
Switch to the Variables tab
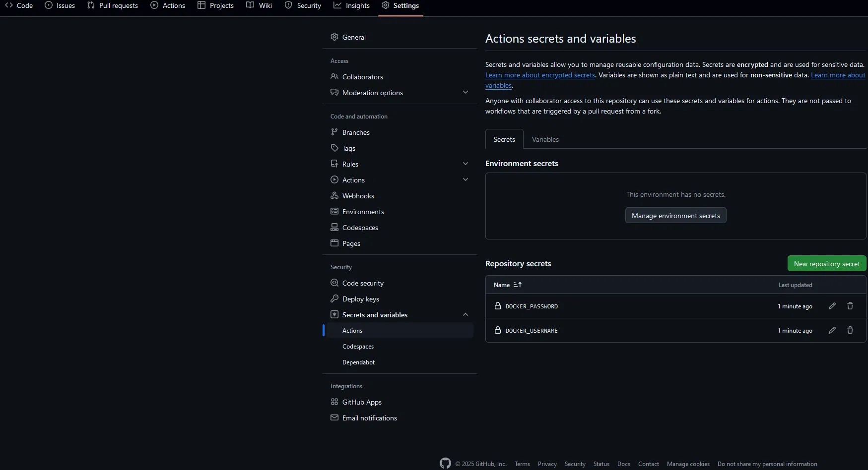click(x=545, y=139)
